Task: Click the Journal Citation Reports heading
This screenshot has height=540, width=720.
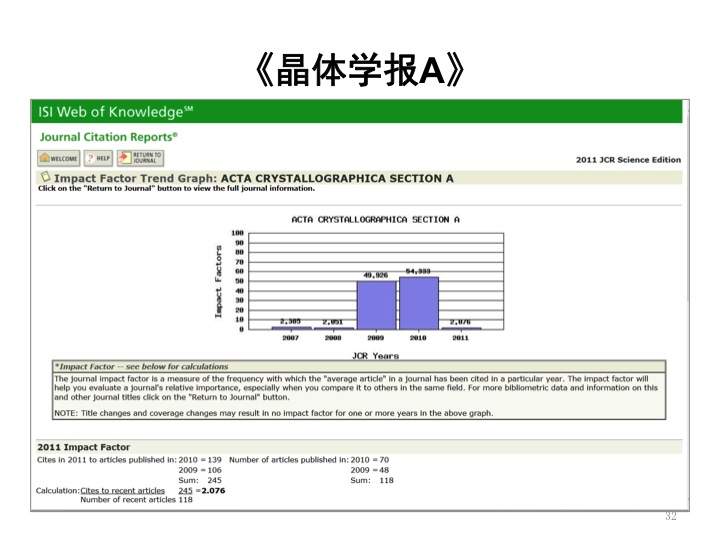Action: (x=108, y=137)
